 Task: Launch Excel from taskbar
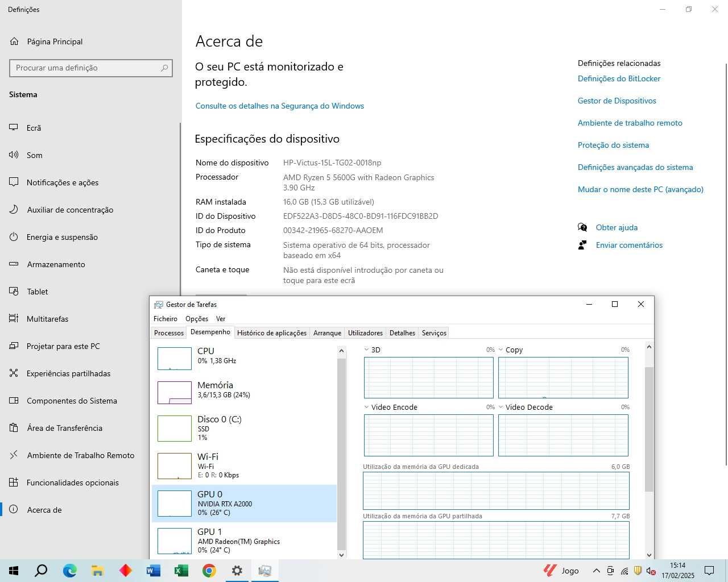(x=181, y=571)
